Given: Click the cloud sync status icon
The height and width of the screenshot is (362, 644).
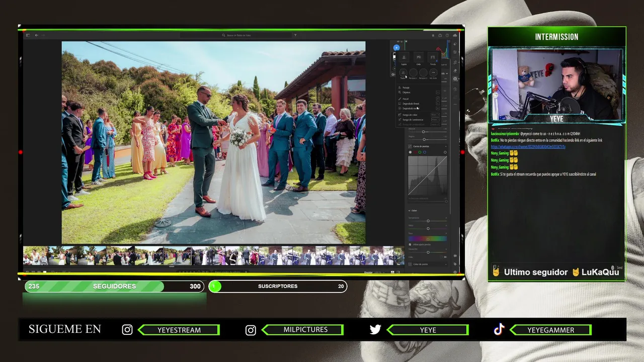Looking at the screenshot, I should coord(455,35).
